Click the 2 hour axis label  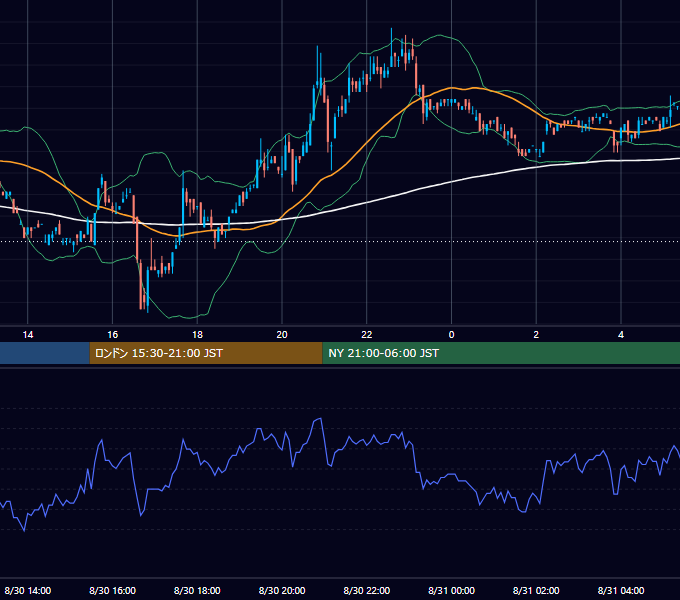pyautogui.click(x=536, y=335)
